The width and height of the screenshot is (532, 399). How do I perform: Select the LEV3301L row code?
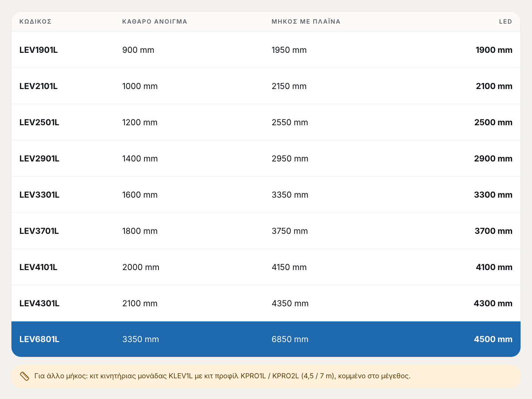[40, 195]
